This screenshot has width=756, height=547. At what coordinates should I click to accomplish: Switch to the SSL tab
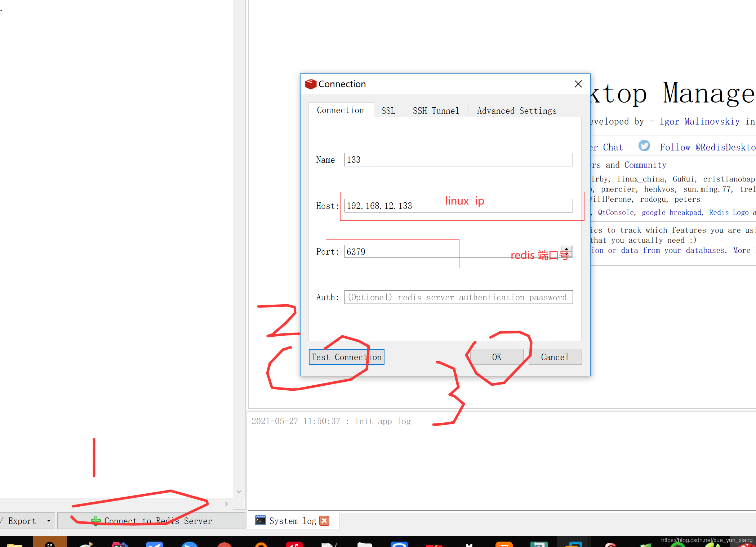(388, 111)
